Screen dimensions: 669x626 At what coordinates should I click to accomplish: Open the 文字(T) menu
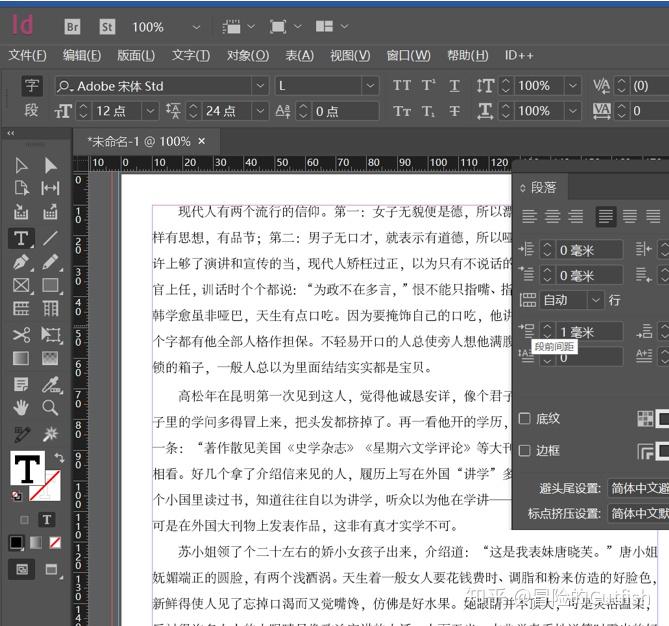coord(191,55)
